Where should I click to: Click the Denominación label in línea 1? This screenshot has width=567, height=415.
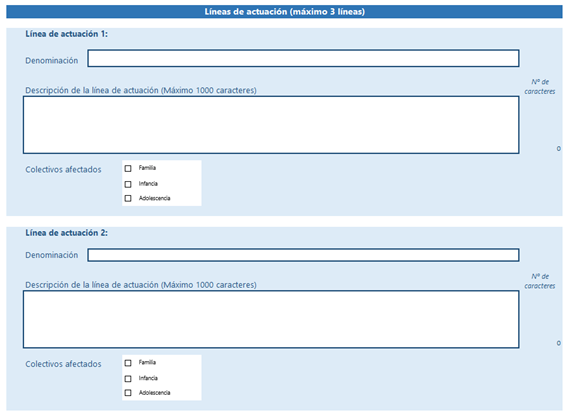[x=52, y=61]
